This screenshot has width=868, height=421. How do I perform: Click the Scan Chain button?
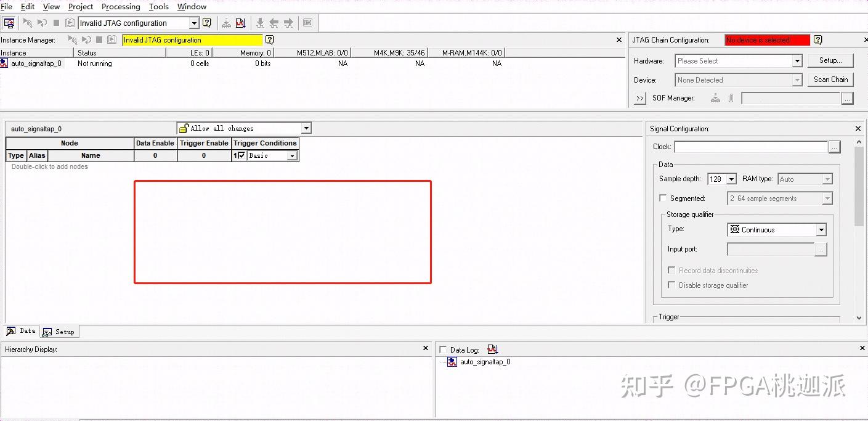tap(830, 80)
